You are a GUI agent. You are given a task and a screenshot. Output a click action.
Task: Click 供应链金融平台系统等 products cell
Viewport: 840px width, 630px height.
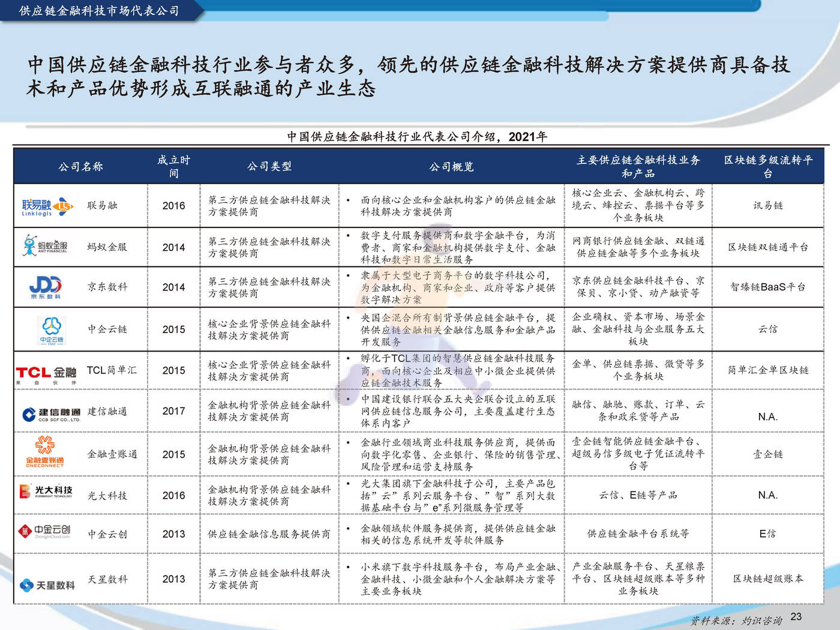638,533
